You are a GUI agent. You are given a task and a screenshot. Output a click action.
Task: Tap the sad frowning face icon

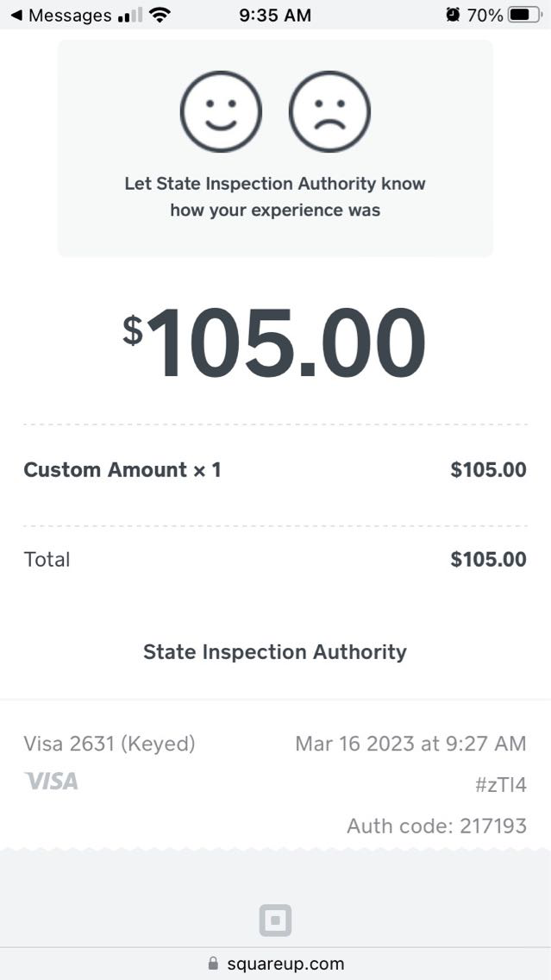click(x=329, y=112)
